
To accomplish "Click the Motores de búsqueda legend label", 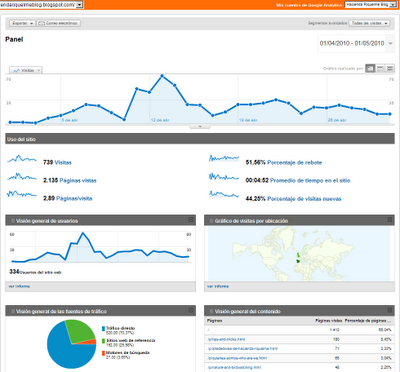I will pyautogui.click(x=128, y=353).
